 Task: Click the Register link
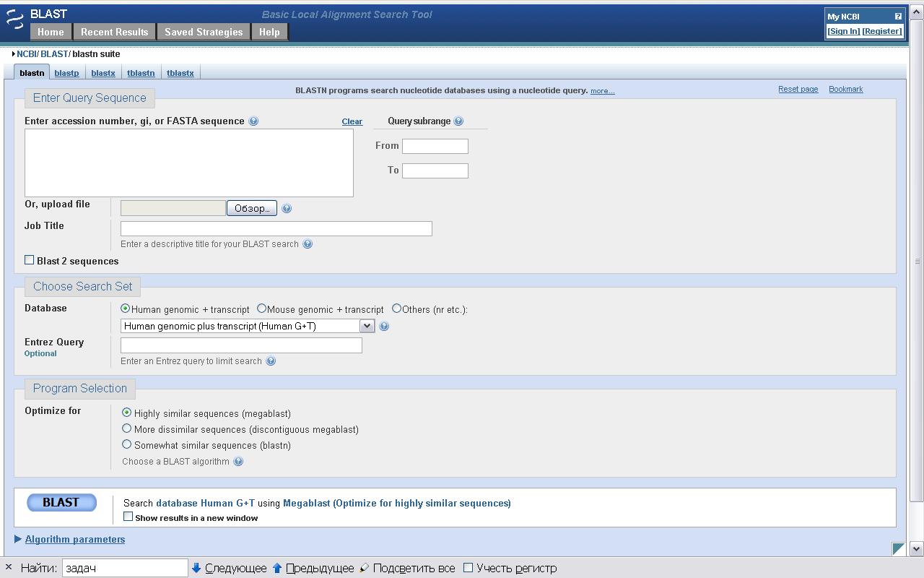pyautogui.click(x=882, y=31)
